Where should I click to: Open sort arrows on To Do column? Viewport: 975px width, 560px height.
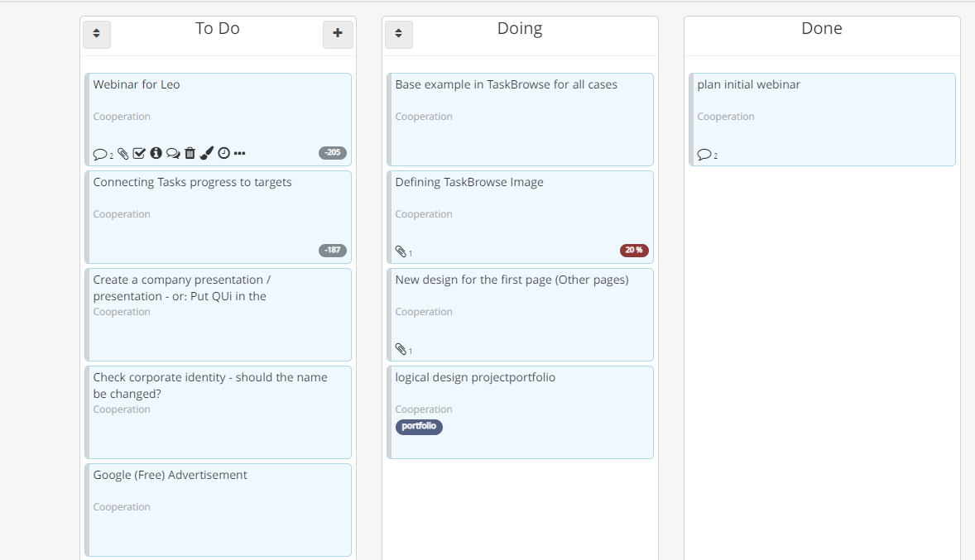point(96,34)
